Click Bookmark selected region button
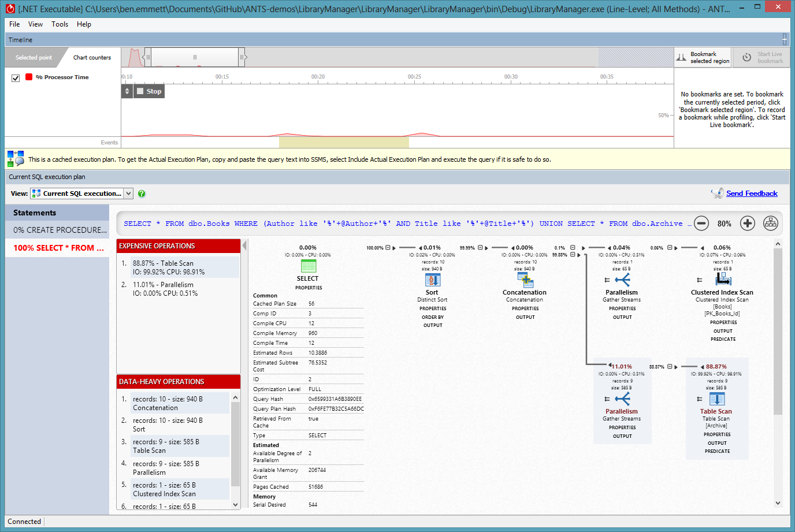The image size is (795, 532). click(x=703, y=57)
